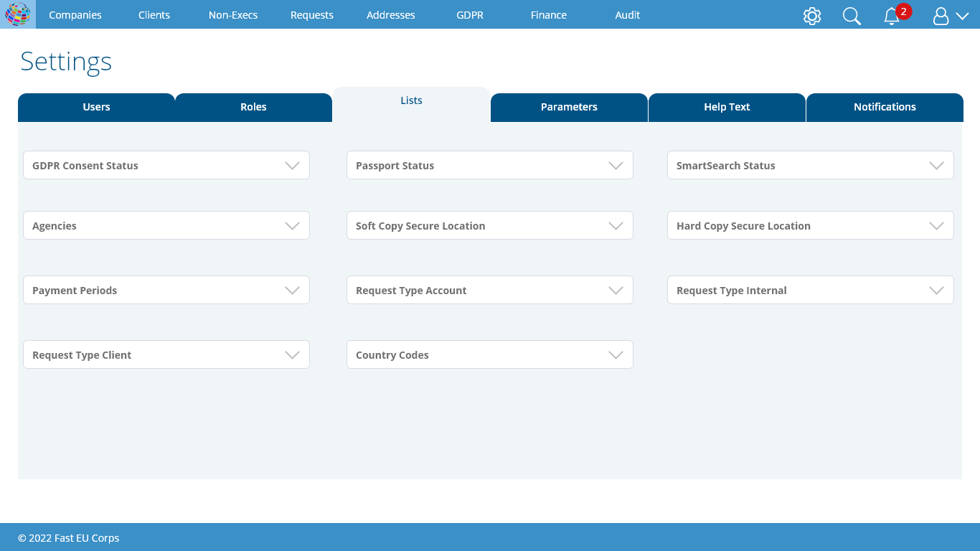Expand the GDPR Consent Status list
Image resolution: width=980 pixels, height=551 pixels.
pos(166,165)
